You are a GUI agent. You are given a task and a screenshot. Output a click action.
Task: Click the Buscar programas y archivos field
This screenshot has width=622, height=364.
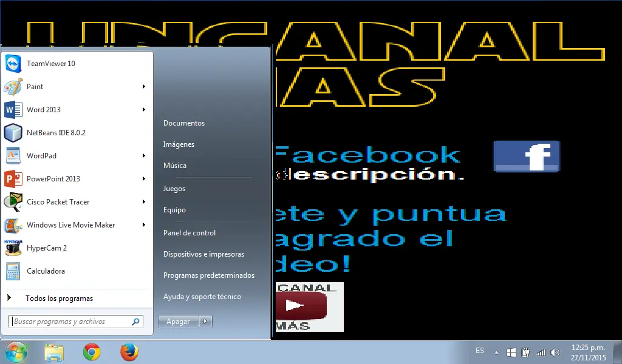point(76,322)
